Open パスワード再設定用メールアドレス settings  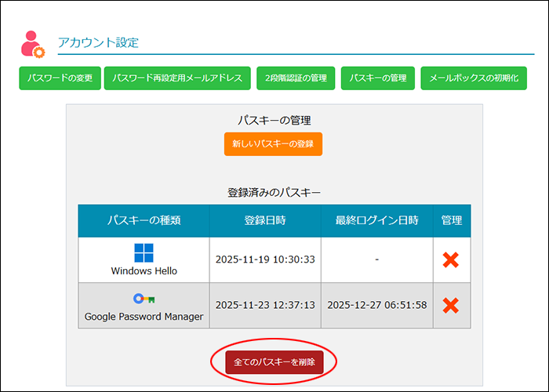[178, 78]
